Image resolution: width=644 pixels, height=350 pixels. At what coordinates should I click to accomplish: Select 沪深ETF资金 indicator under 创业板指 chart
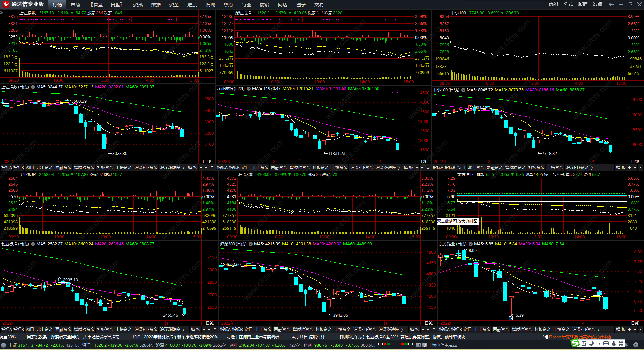pyautogui.click(x=146, y=330)
